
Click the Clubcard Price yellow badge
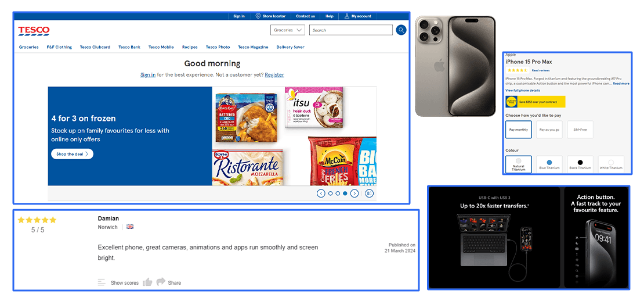click(511, 102)
